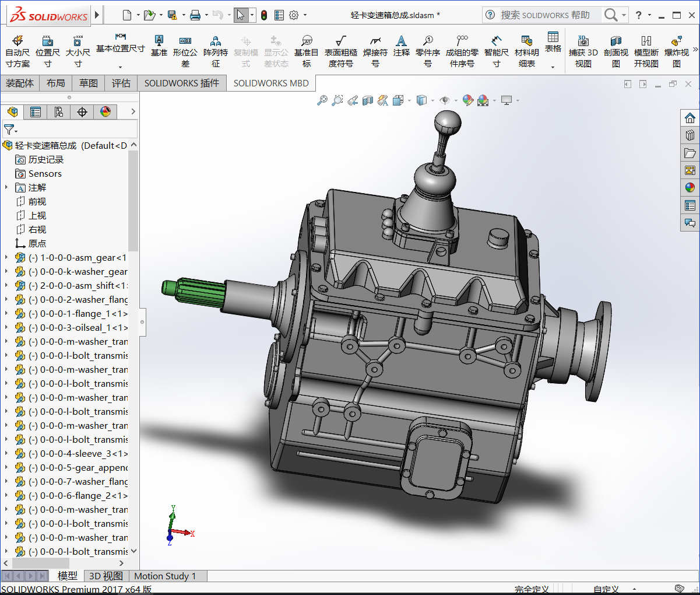This screenshot has width=700, height=595.
Task: Switch to the DimXpertManager crosshair tab
Action: [x=82, y=111]
